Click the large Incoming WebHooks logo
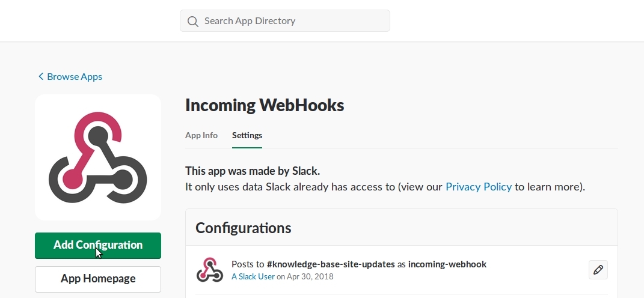Screen dimensions: 644x298 pyautogui.click(x=98, y=157)
